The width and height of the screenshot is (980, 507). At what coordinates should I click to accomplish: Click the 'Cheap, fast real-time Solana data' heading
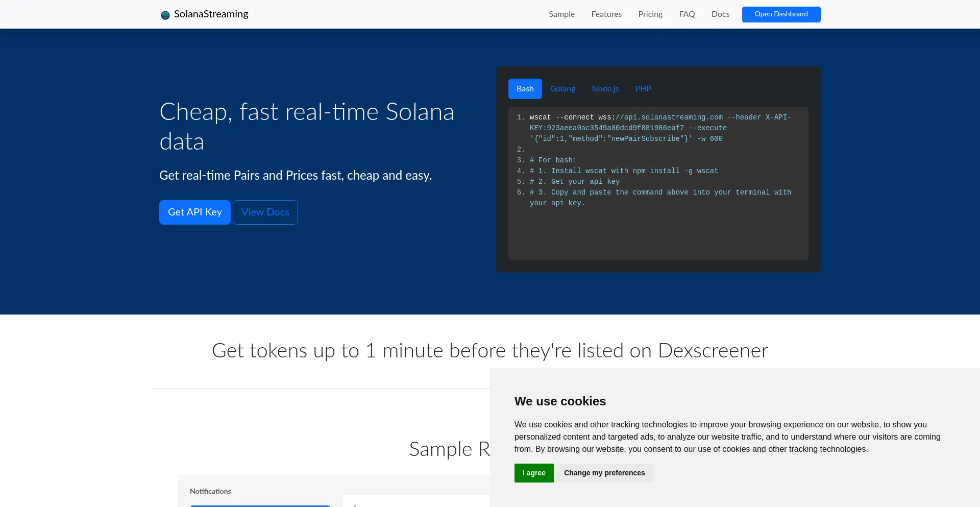pyautogui.click(x=306, y=126)
